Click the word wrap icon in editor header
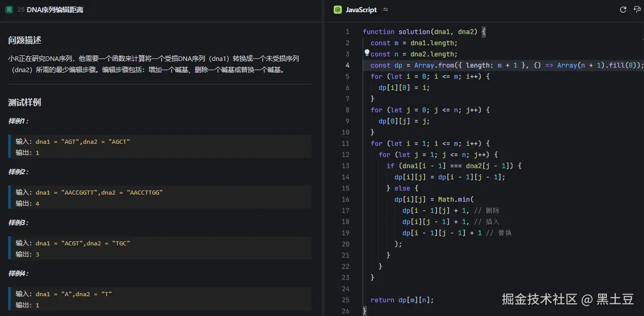644x316 pixels. pos(637,10)
